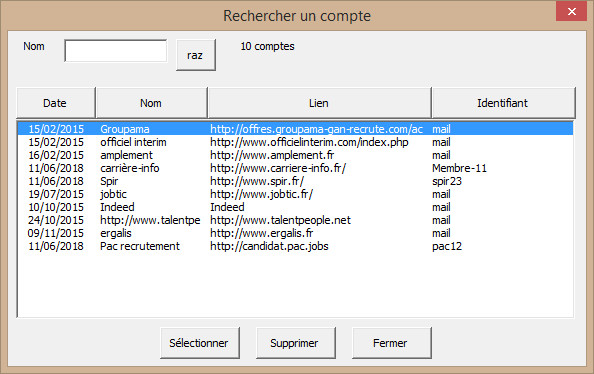Click the Nom column header
This screenshot has height=374, width=594.
[x=152, y=103]
